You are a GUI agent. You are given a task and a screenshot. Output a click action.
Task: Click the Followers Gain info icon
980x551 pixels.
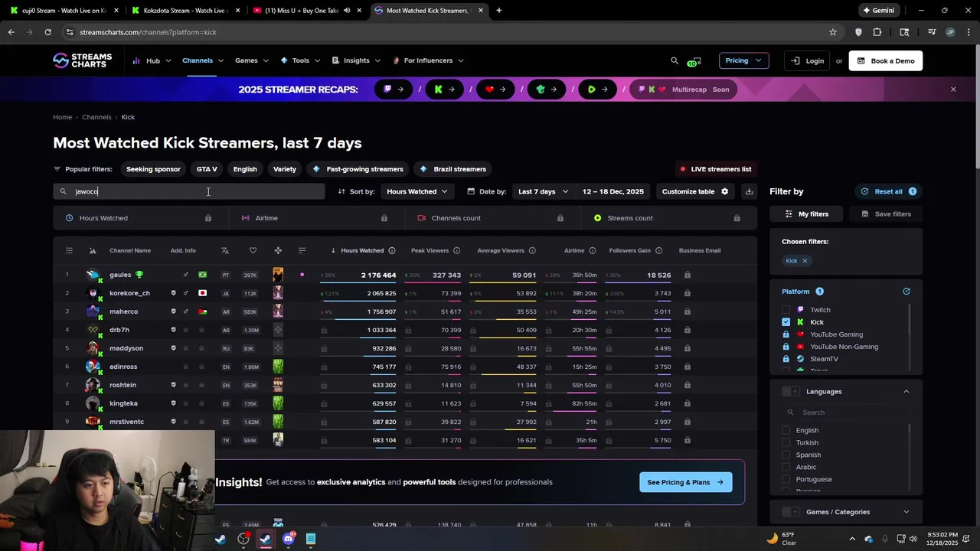658,250
